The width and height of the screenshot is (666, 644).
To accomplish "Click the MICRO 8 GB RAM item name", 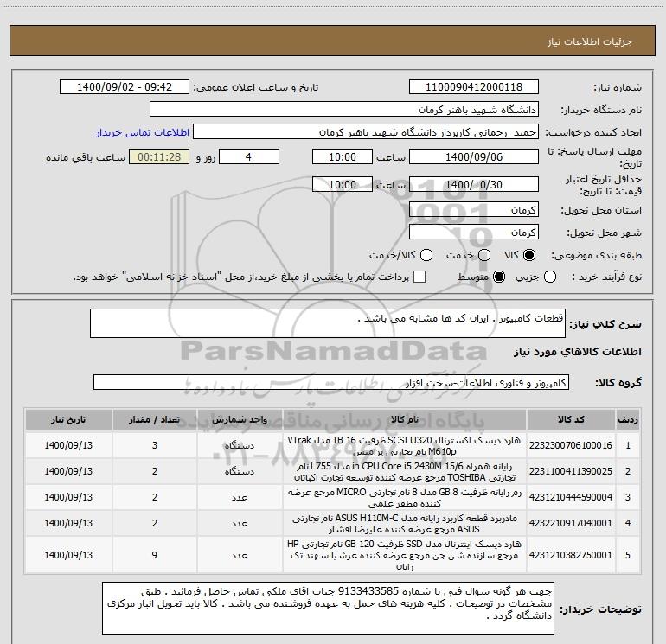I will coord(405,498).
